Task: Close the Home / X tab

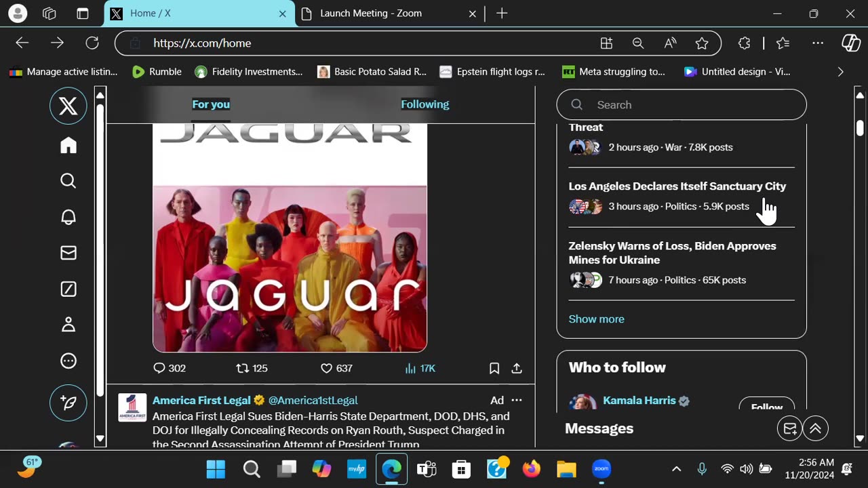Action: coord(283,14)
